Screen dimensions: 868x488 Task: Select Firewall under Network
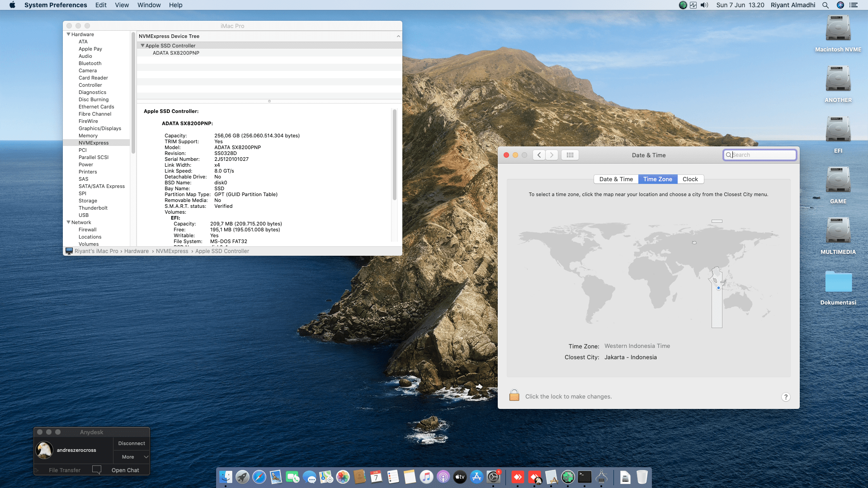(x=88, y=230)
